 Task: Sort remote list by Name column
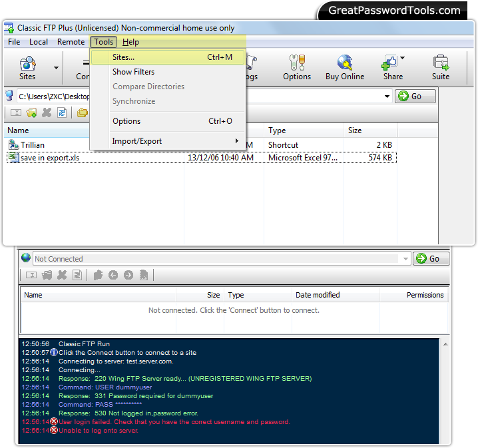(98, 295)
